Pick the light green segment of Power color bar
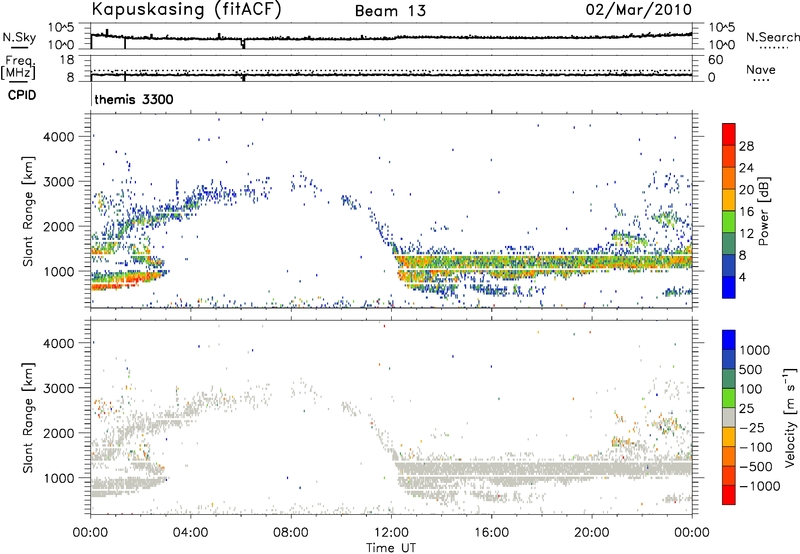The width and height of the screenshot is (800, 554). coord(729,221)
